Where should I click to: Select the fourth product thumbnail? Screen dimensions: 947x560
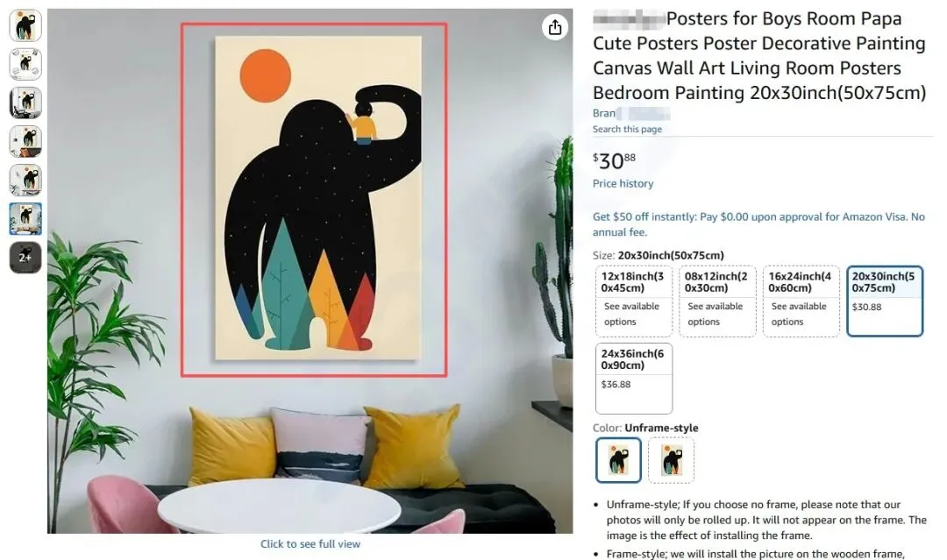tap(25, 141)
